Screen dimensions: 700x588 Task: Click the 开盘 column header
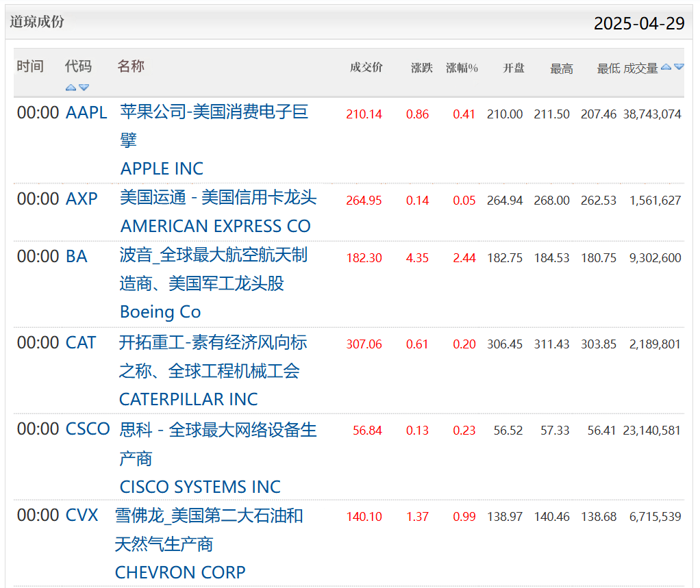[x=514, y=68]
